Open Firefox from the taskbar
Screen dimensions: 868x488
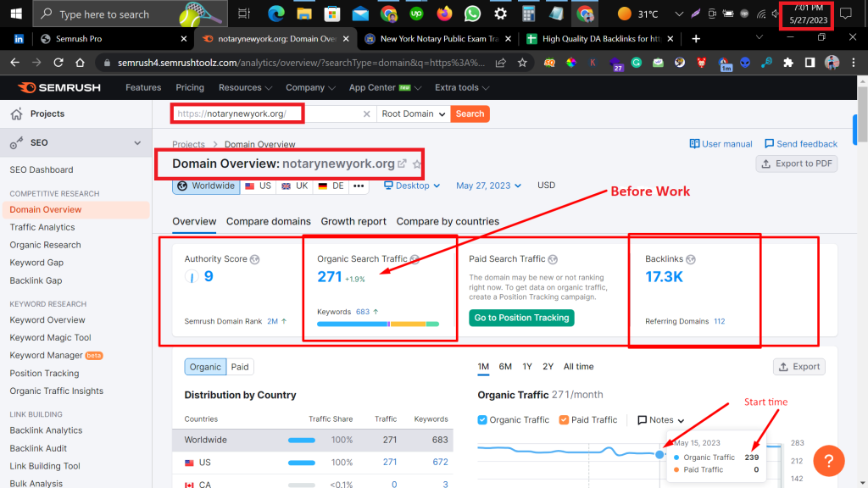click(444, 14)
